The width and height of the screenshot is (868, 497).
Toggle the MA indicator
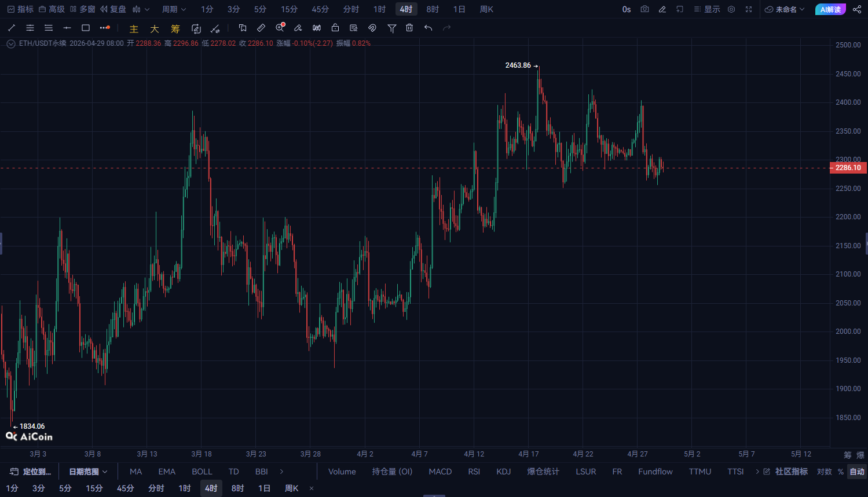[x=136, y=472]
